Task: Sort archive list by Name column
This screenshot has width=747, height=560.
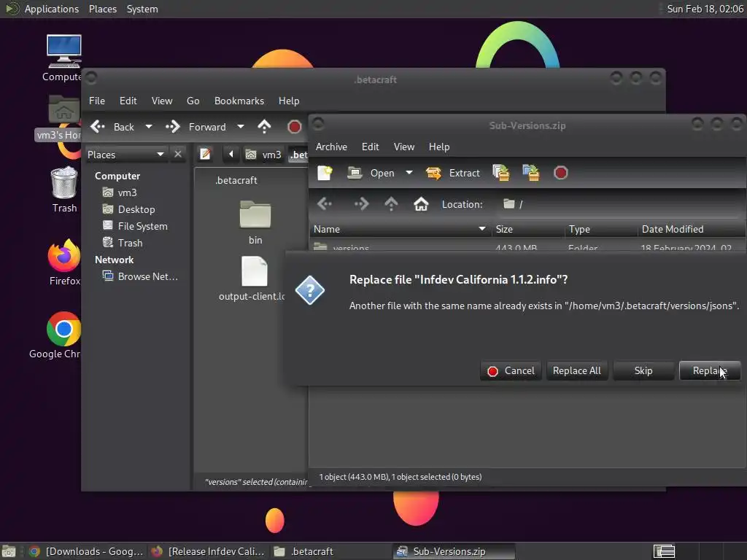Action: [x=400, y=229]
